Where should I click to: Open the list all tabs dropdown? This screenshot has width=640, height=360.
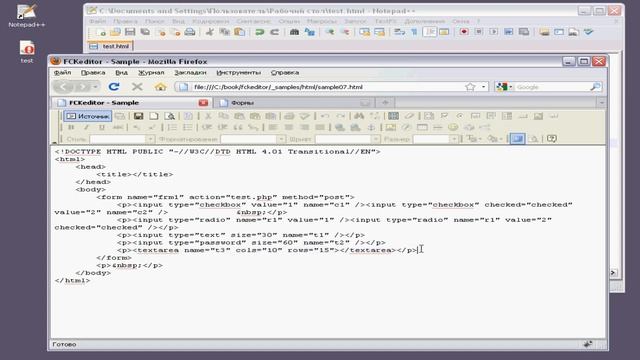pos(601,103)
